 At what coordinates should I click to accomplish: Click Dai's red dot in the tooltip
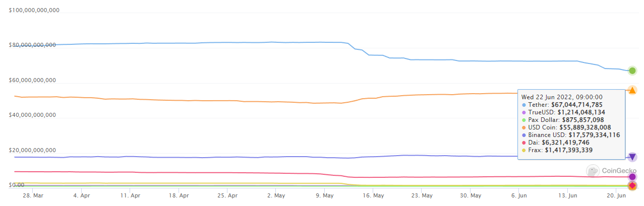[524, 143]
